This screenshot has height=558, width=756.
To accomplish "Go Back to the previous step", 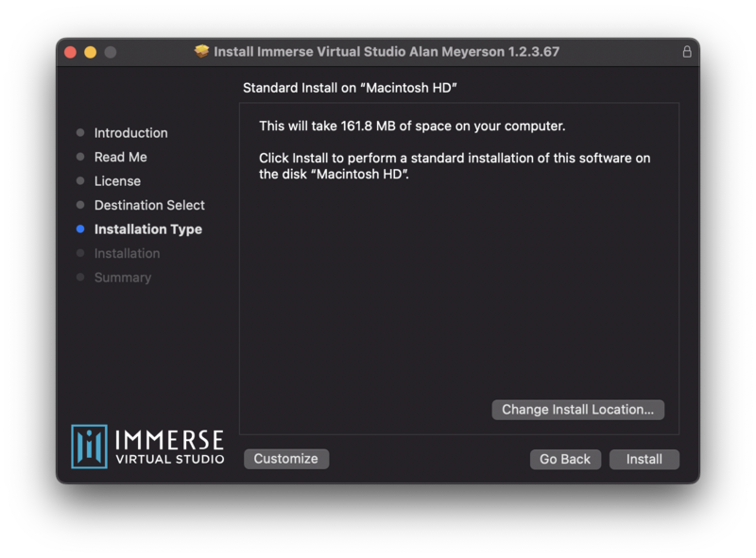I will [565, 459].
